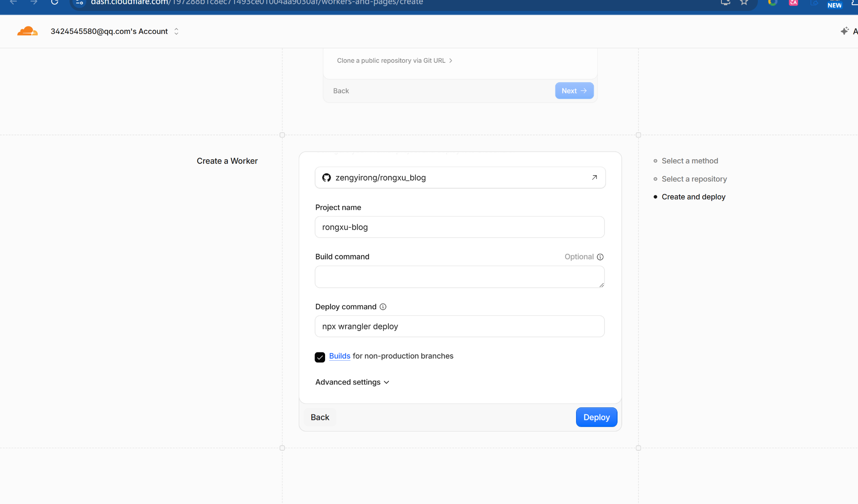Click the Optional label text
The width and height of the screenshot is (858, 504).
[579, 257]
